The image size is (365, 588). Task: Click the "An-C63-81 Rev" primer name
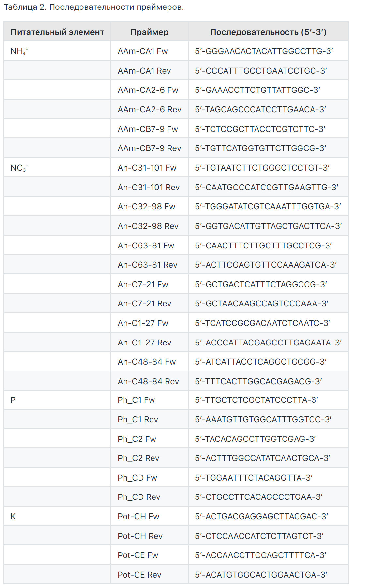point(148,265)
